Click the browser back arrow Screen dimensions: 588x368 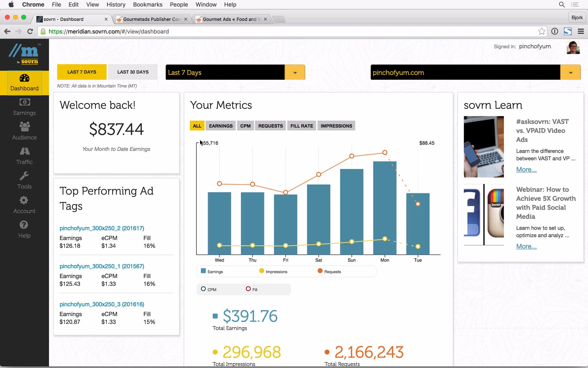[7, 31]
